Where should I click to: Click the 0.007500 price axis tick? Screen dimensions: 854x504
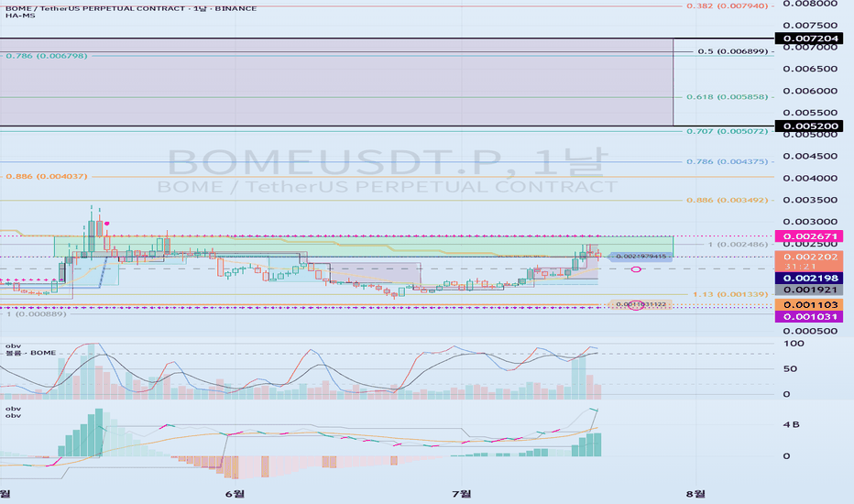[x=810, y=26]
